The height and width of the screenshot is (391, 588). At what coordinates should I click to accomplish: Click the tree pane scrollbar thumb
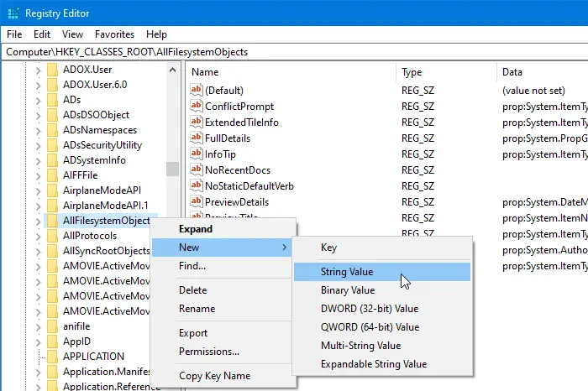pyautogui.click(x=172, y=169)
